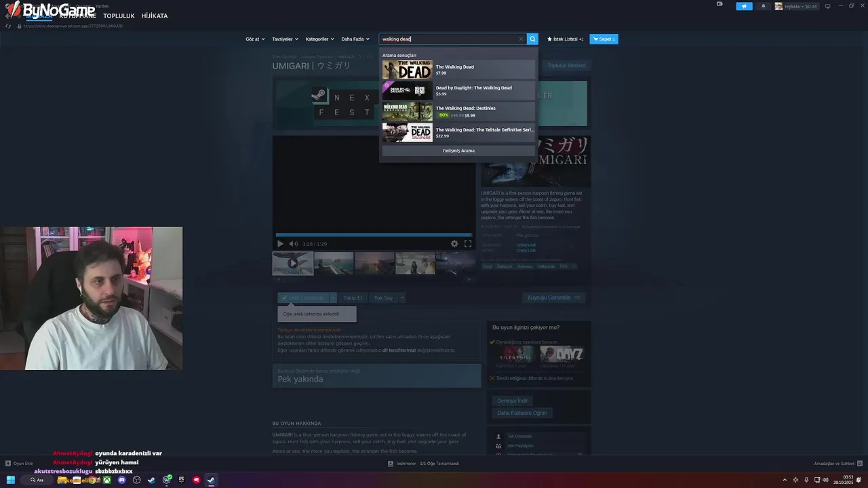Screen dimensions: 868x488
Task: Open the Silent Hill similar game thumbnail
Action: tap(516, 354)
